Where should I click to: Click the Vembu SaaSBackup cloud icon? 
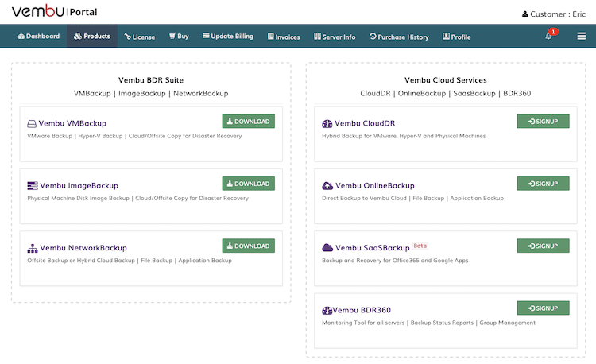pyautogui.click(x=327, y=248)
